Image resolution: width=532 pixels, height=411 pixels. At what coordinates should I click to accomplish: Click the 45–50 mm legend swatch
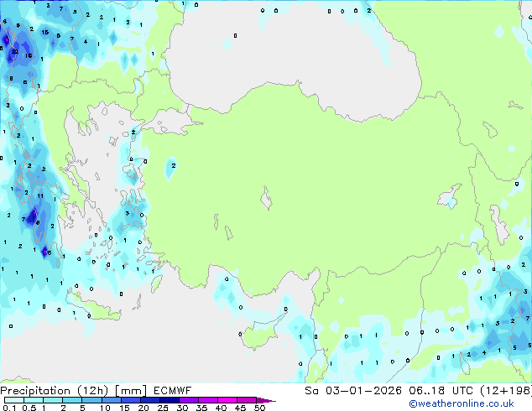tap(247, 400)
